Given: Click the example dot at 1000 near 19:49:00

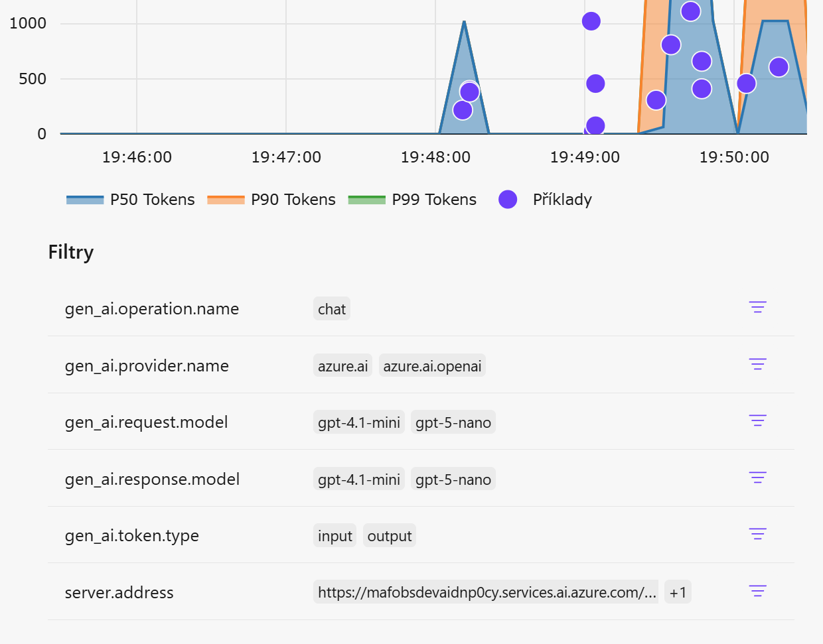Looking at the screenshot, I should (x=591, y=21).
